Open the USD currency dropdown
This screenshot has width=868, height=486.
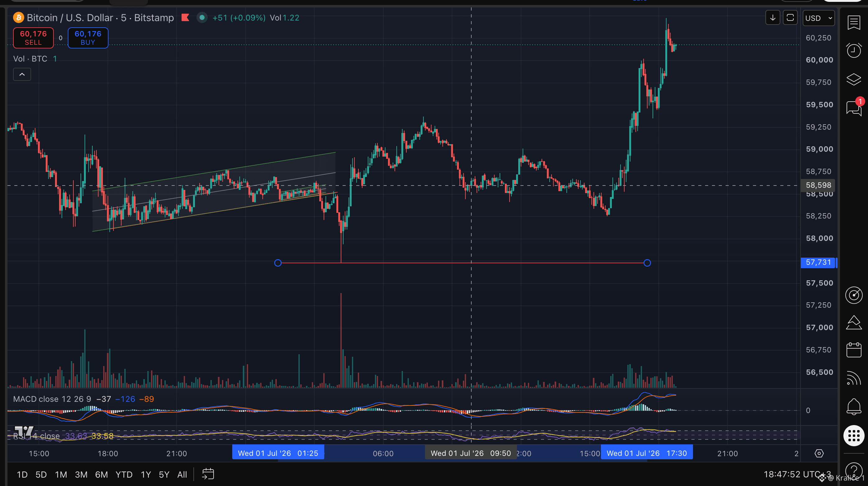[x=819, y=18]
